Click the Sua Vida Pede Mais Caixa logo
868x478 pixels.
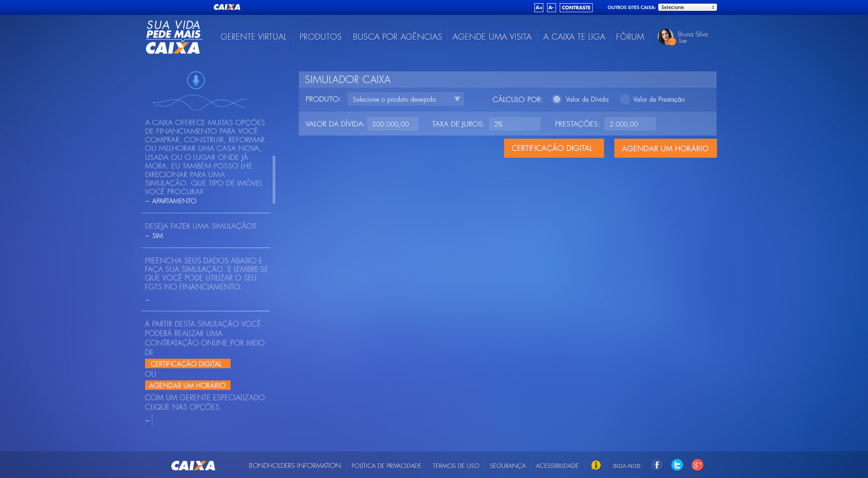174,37
